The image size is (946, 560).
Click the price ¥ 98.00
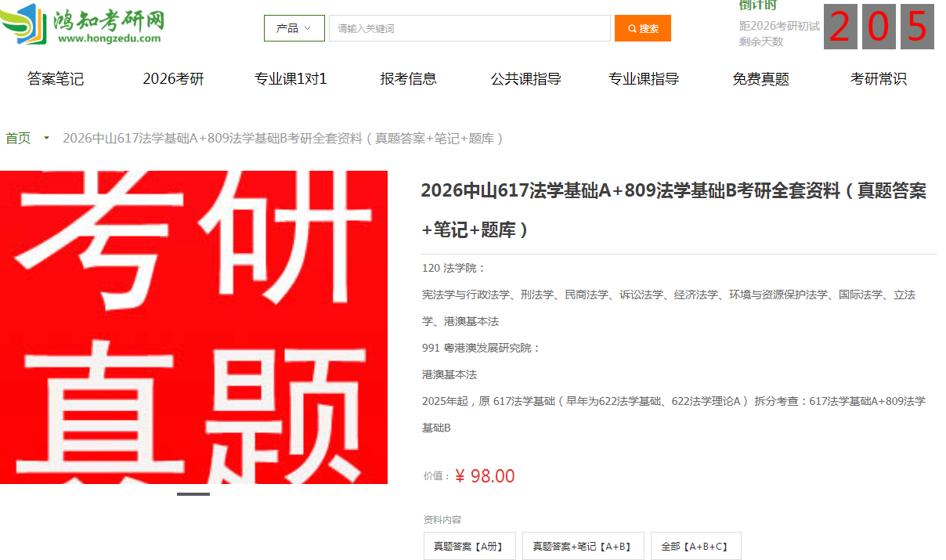click(x=485, y=476)
